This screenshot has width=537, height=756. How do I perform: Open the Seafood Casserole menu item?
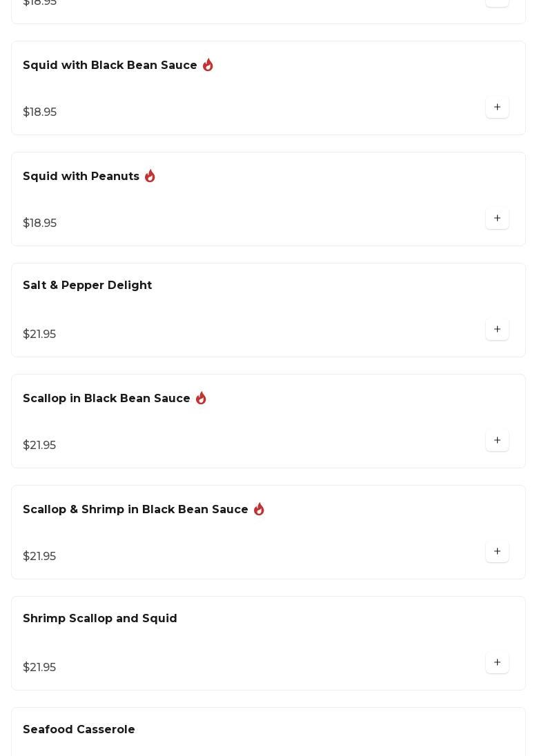click(79, 730)
